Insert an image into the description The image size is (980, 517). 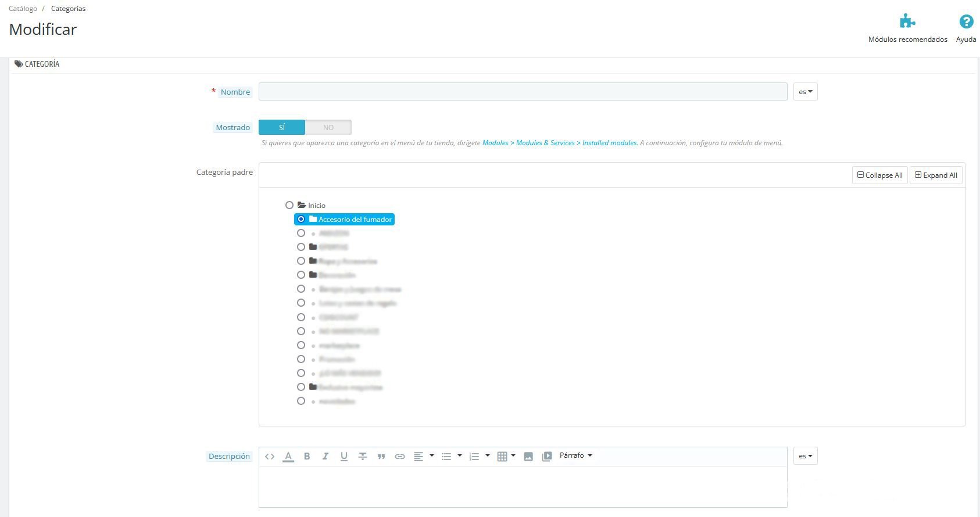point(528,457)
